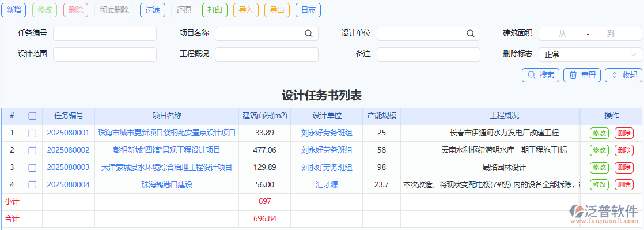Click the 项目名称 column header

[166, 116]
